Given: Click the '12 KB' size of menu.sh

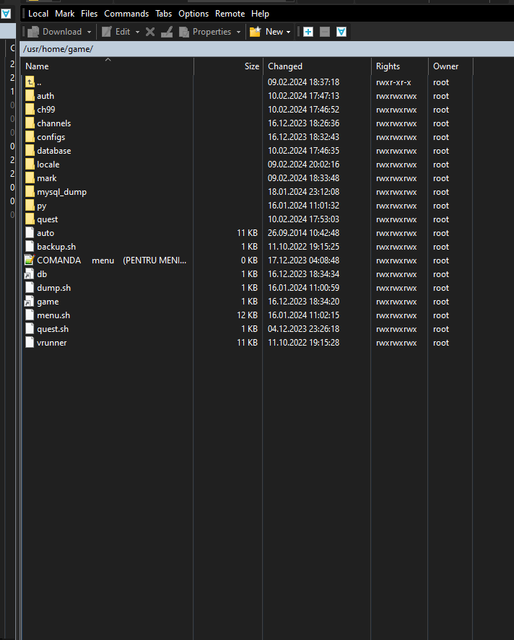Looking at the screenshot, I should point(247,315).
